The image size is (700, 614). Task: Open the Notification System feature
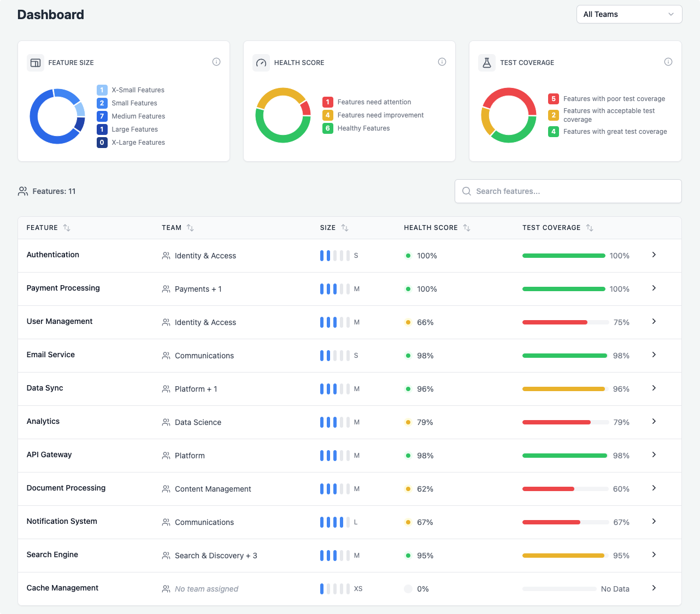62,521
